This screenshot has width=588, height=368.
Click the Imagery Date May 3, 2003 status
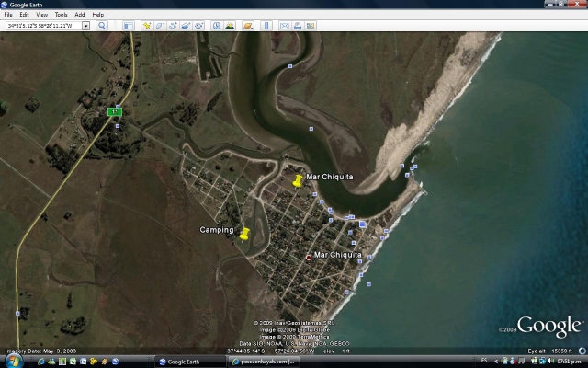pos(40,351)
